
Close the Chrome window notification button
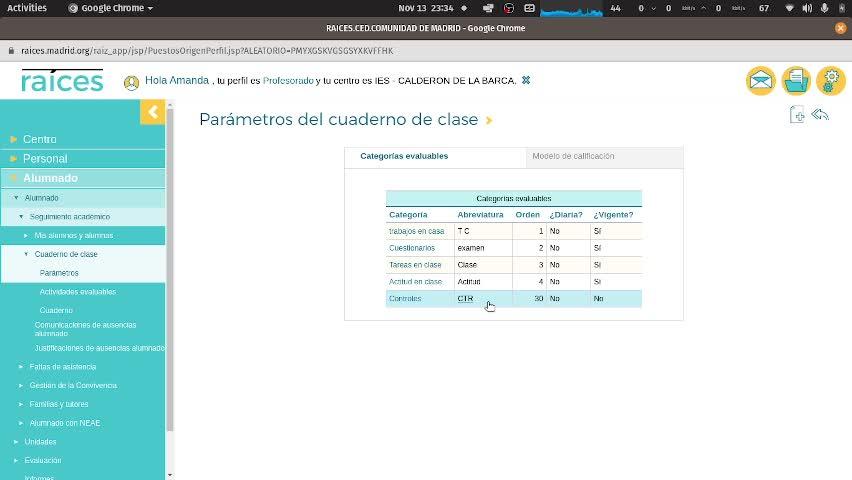[840, 28]
